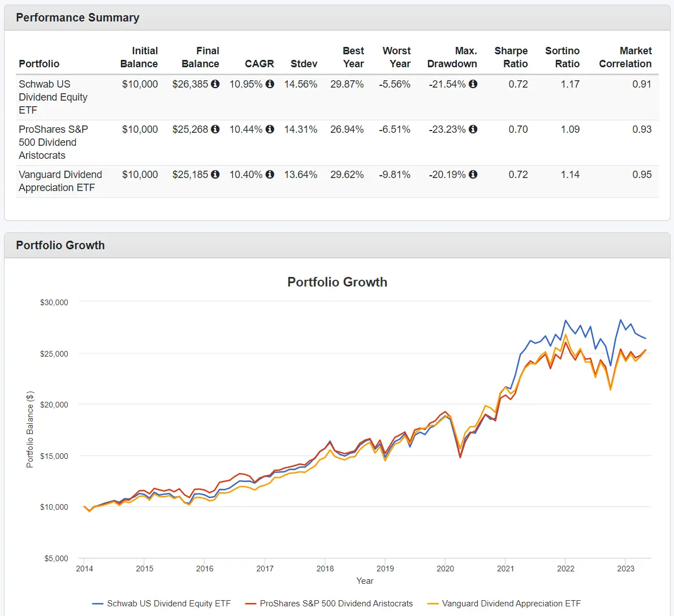Click the 2020 x-axis label

pos(446,569)
